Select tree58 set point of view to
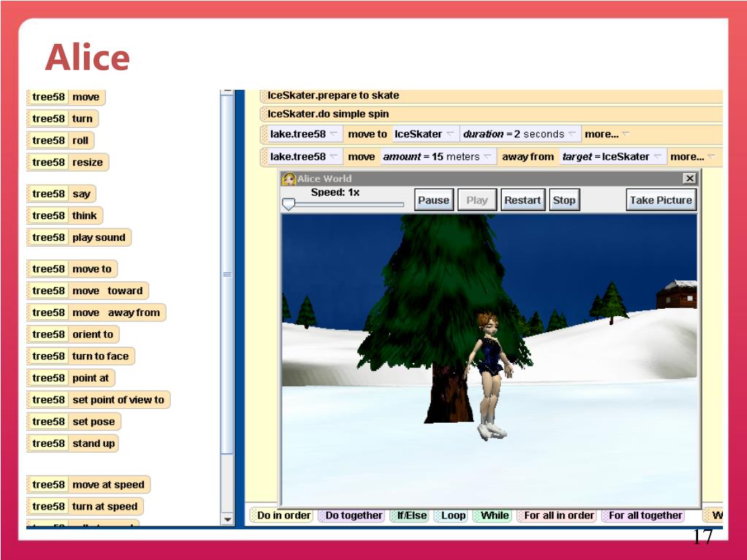 (x=98, y=400)
